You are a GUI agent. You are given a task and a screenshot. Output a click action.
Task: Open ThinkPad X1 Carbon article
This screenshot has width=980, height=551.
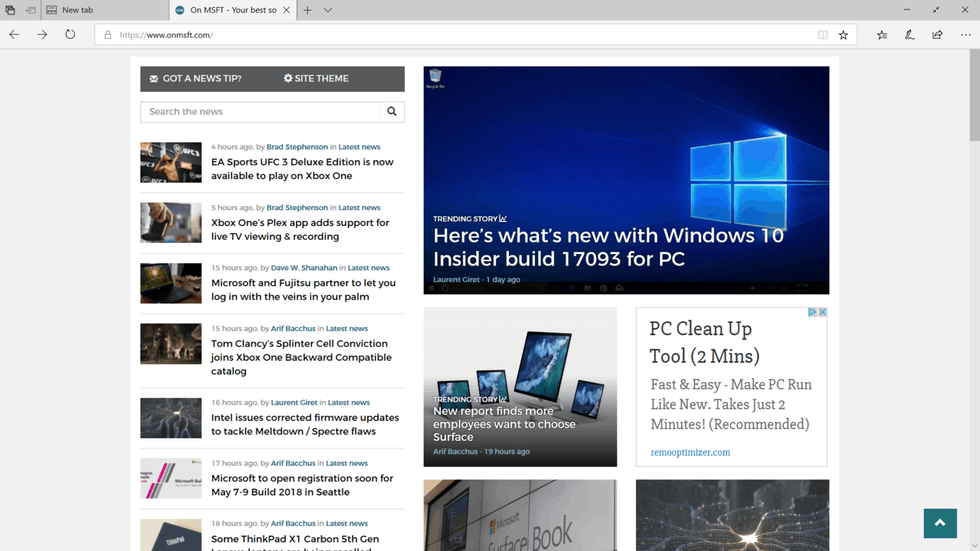tap(295, 544)
